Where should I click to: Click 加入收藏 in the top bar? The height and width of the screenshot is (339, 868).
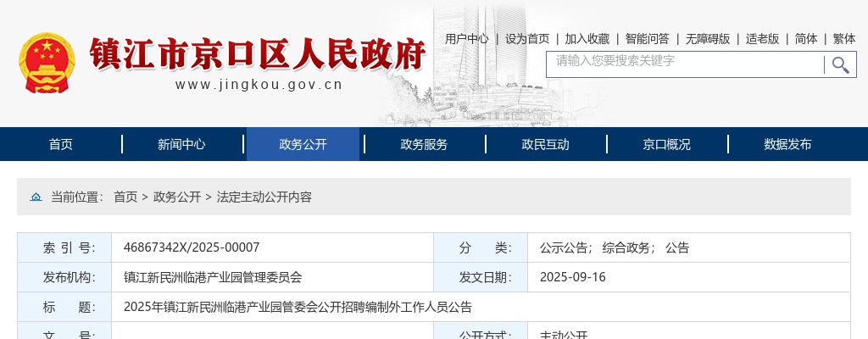587,38
